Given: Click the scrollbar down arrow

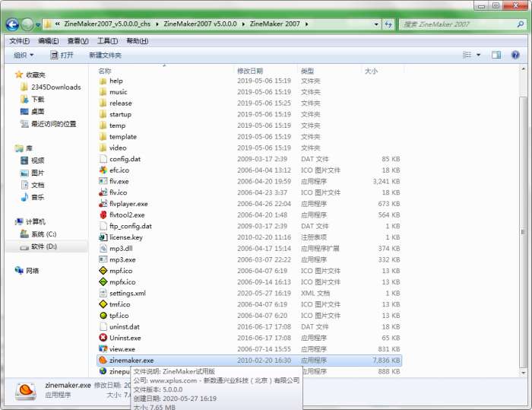Looking at the screenshot, I should pyautogui.click(x=523, y=373).
